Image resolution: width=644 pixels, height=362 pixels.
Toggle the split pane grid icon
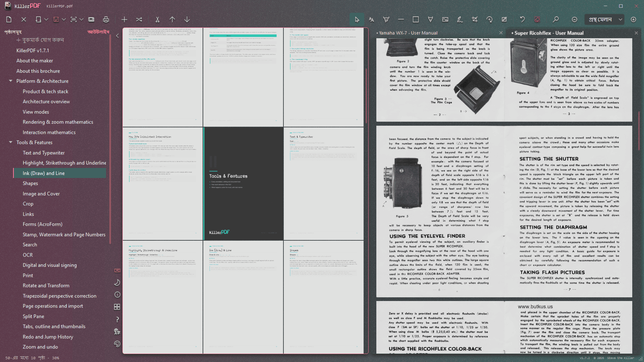[117, 307]
